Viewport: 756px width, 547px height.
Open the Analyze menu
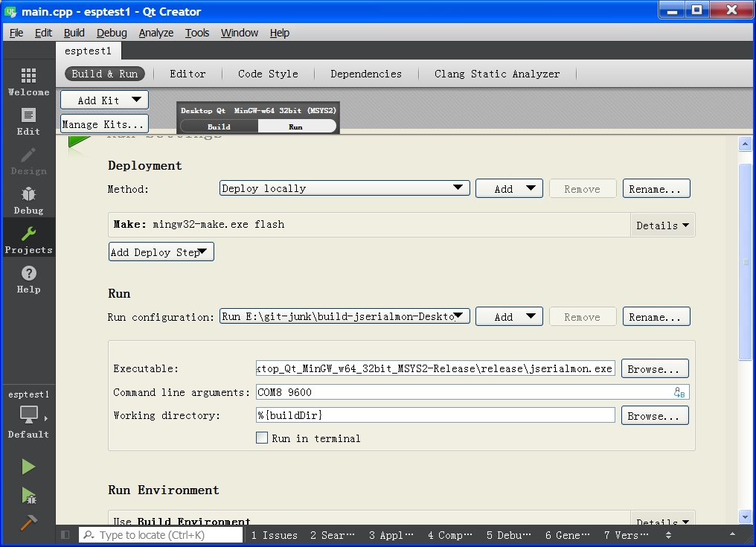coord(156,33)
